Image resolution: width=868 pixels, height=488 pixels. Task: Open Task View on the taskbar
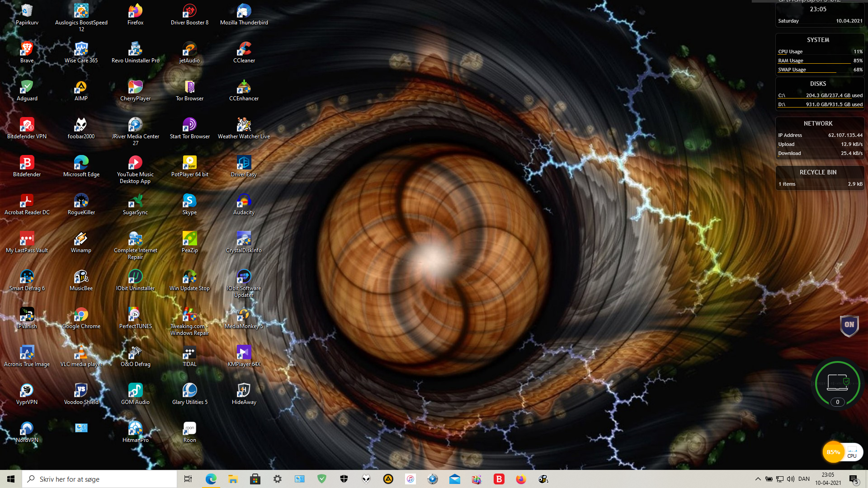tap(188, 479)
